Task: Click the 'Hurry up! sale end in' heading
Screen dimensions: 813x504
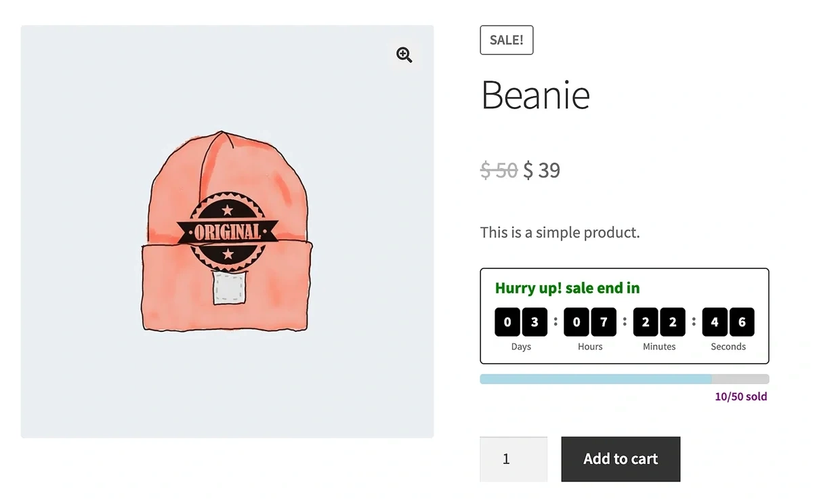Action: point(567,288)
